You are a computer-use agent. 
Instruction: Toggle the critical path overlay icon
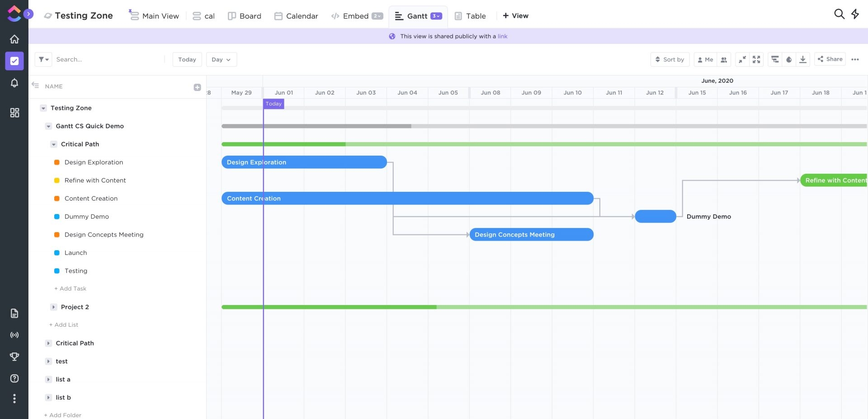(x=775, y=59)
